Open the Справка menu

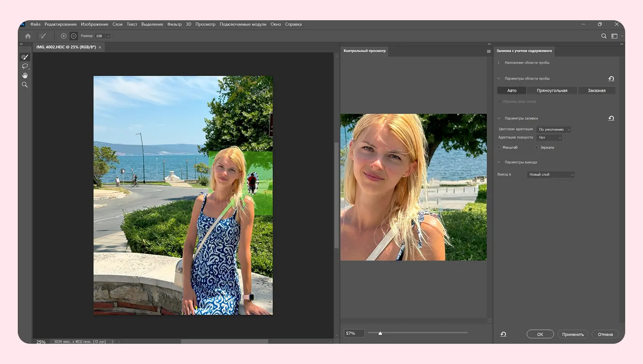(x=293, y=24)
